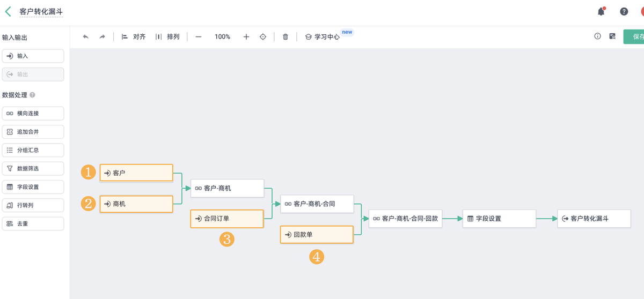The height and width of the screenshot is (299, 644).
Task: Open the data preview icon beside 保存
Action: point(612,36)
